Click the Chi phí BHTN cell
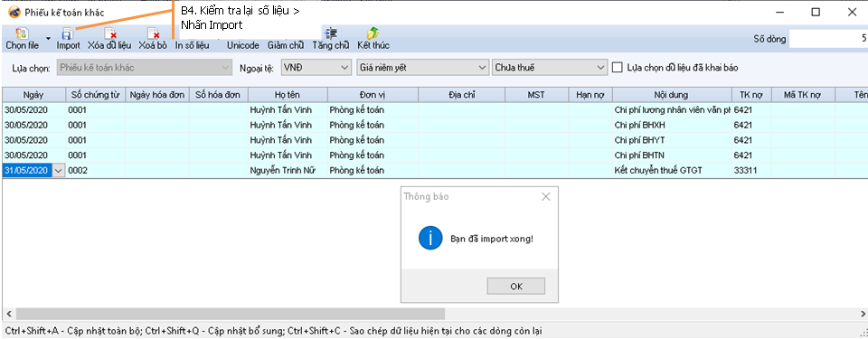Viewport: 868px width, 339px height. 673,155
